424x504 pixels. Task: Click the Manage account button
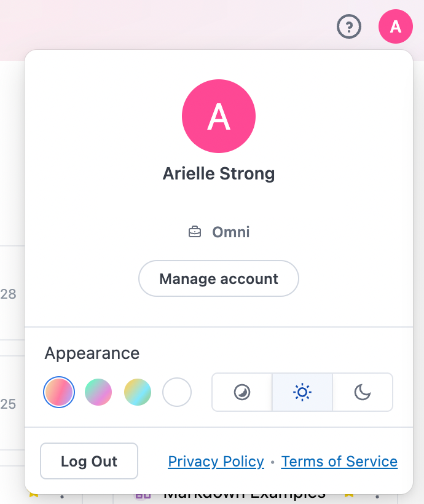pyautogui.click(x=219, y=278)
